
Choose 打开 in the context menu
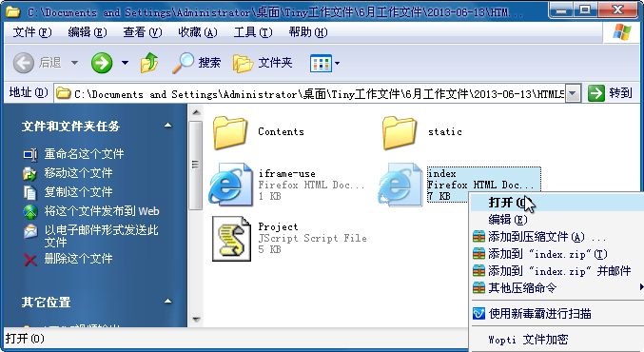[x=557, y=203]
